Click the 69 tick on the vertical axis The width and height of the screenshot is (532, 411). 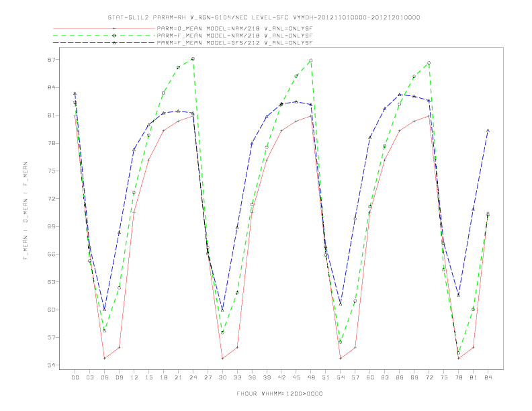52,226
